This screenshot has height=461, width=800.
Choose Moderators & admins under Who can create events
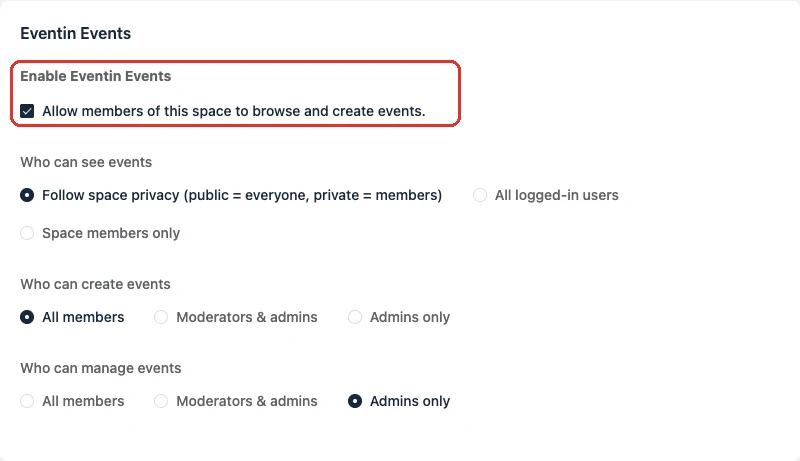[x=161, y=317]
